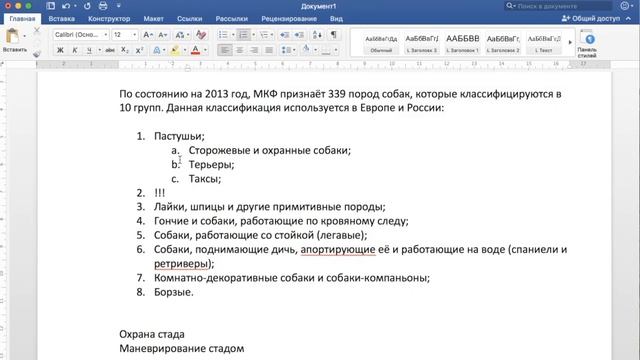Viewport: 640px width, 360px height.
Task: Align text left
Action: 224,50
